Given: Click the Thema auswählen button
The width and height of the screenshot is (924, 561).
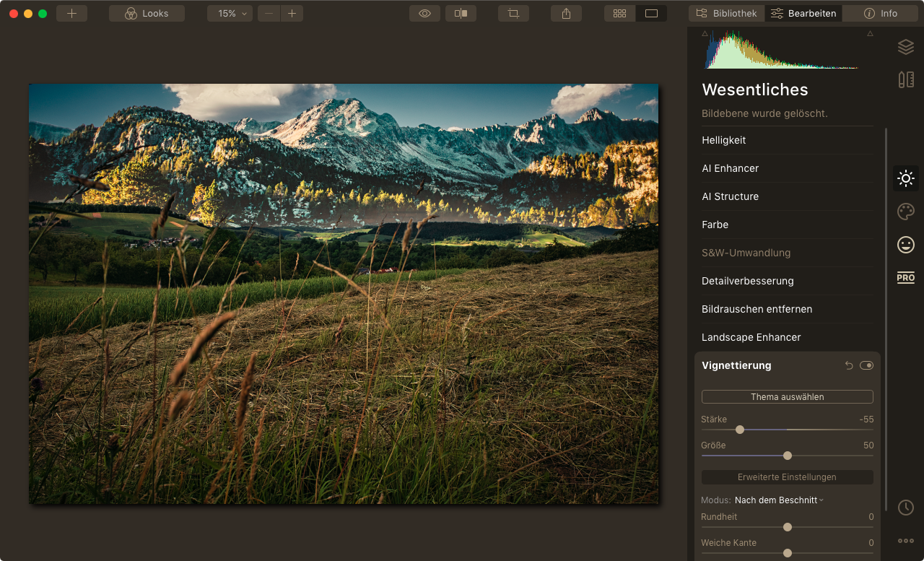Looking at the screenshot, I should 787,397.
